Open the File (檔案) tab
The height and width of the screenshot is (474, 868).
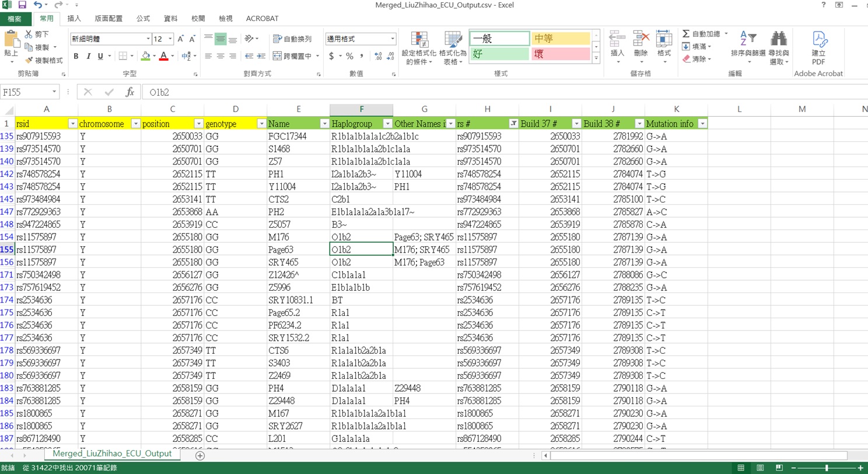[x=15, y=19]
